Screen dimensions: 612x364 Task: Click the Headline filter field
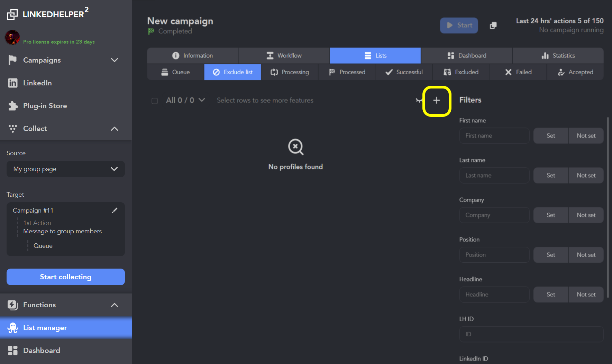tap(494, 295)
